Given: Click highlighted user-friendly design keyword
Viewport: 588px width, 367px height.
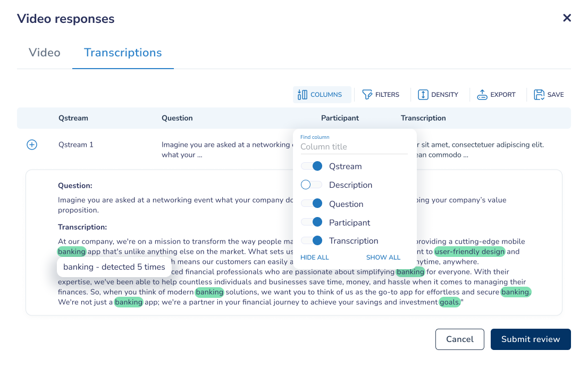Looking at the screenshot, I should click(x=469, y=252).
